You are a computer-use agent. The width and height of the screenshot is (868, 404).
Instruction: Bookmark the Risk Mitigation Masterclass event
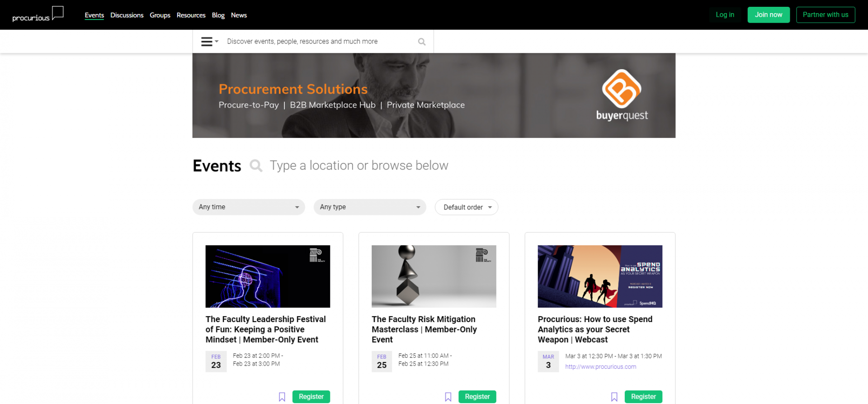pos(448,397)
